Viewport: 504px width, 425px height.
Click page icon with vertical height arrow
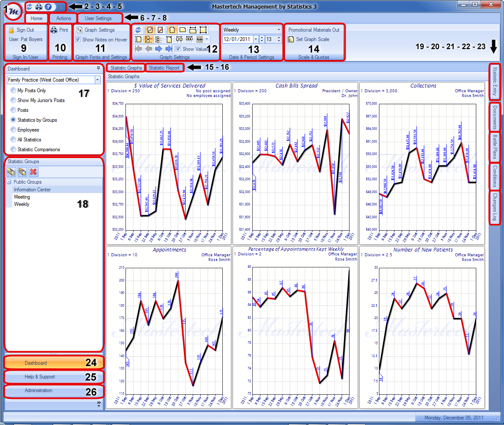pos(138,39)
